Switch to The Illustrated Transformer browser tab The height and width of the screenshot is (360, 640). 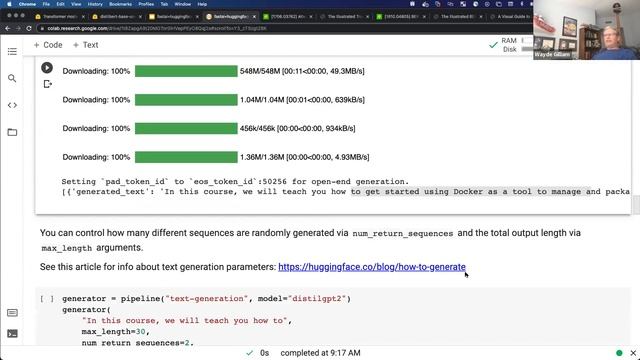tap(344, 17)
